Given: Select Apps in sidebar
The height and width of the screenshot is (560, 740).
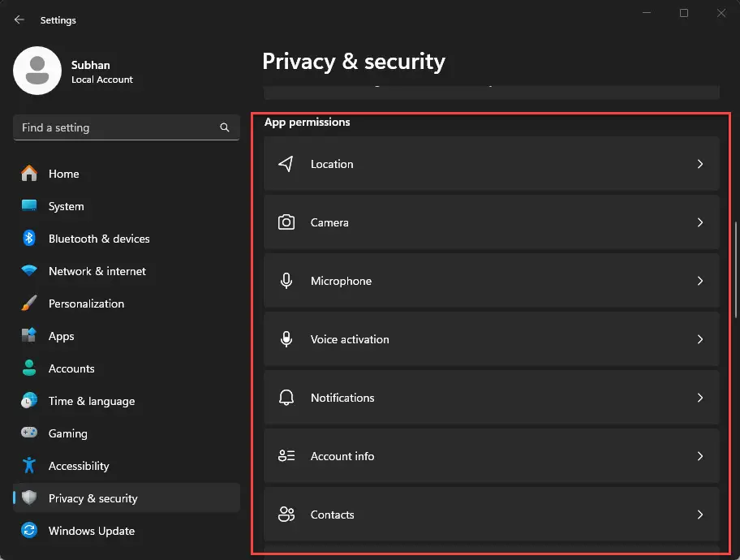Looking at the screenshot, I should coord(127,336).
